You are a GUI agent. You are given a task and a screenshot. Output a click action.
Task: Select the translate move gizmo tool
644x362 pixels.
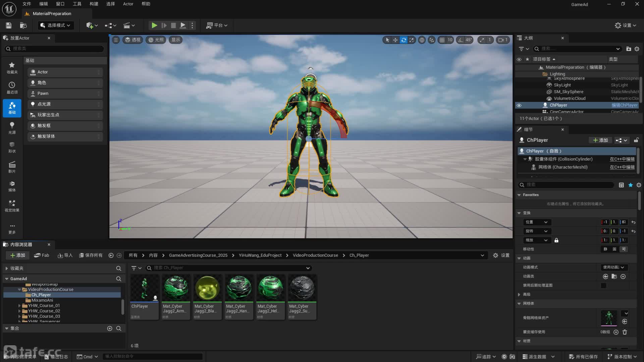pyautogui.click(x=395, y=40)
